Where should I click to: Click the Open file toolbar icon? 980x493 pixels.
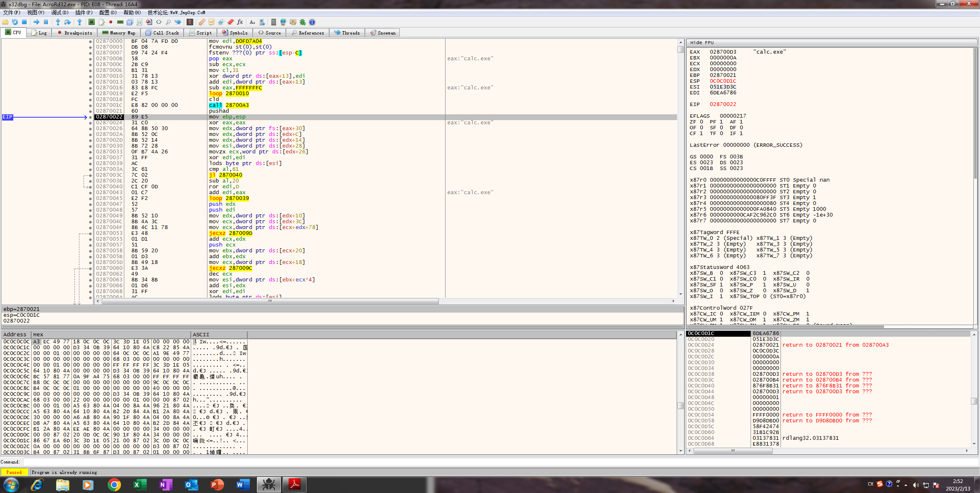(x=5, y=22)
